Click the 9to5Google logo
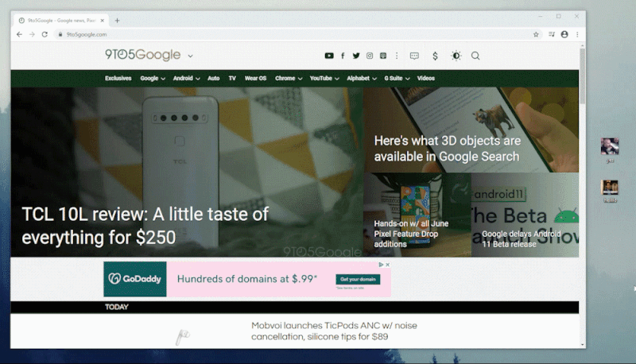Screen dimensions: 636x364 pyautogui.click(x=142, y=55)
